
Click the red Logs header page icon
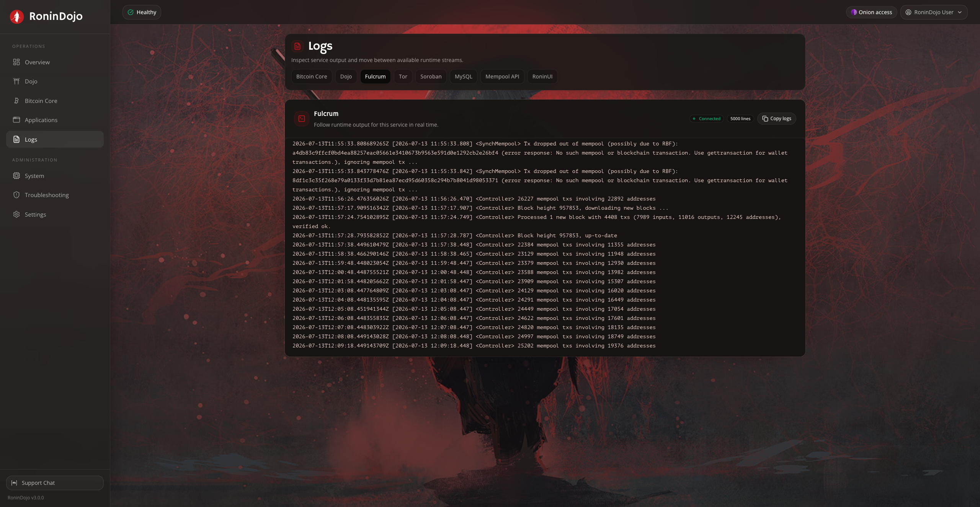(297, 46)
